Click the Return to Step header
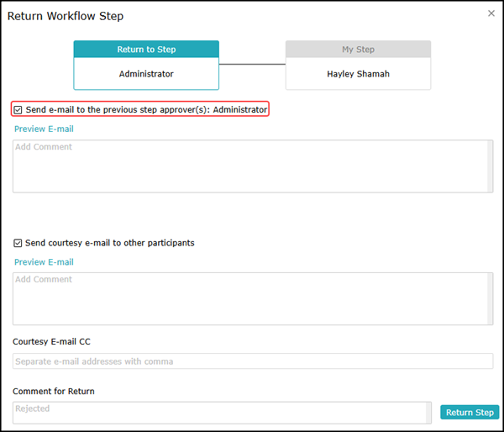 point(146,50)
